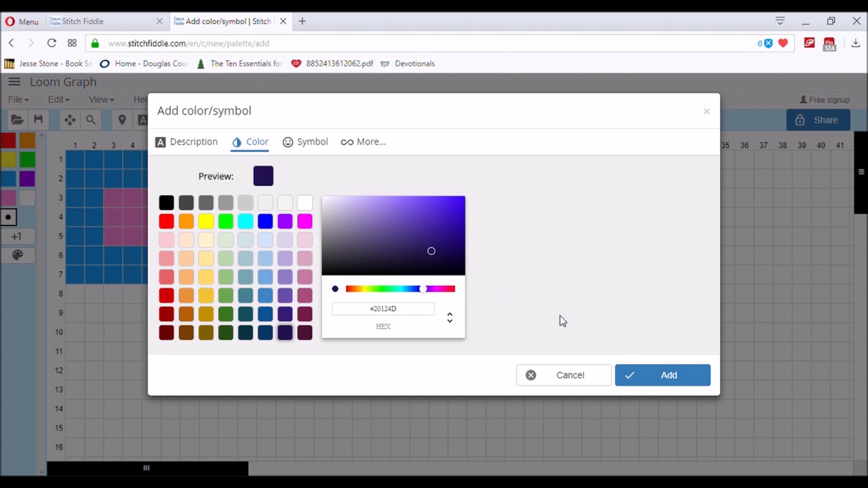Pick the black swatch in the grid
Screen dimensions: 868x488
pos(166,203)
